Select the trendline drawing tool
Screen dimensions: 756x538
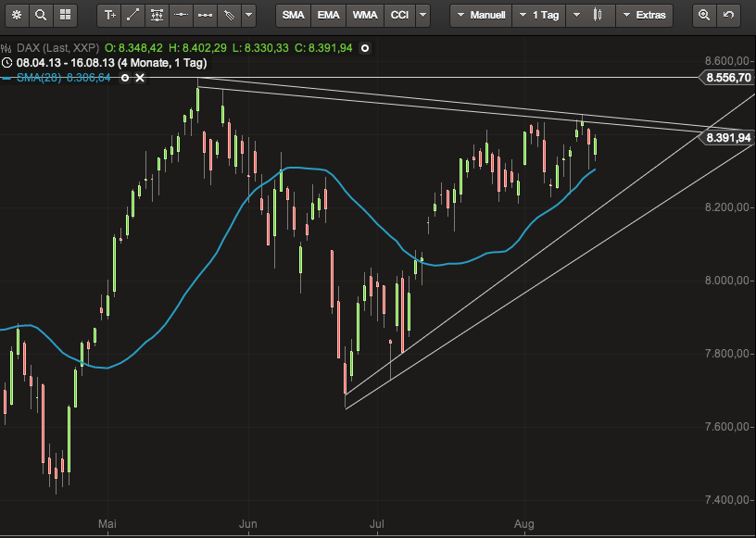click(x=133, y=15)
